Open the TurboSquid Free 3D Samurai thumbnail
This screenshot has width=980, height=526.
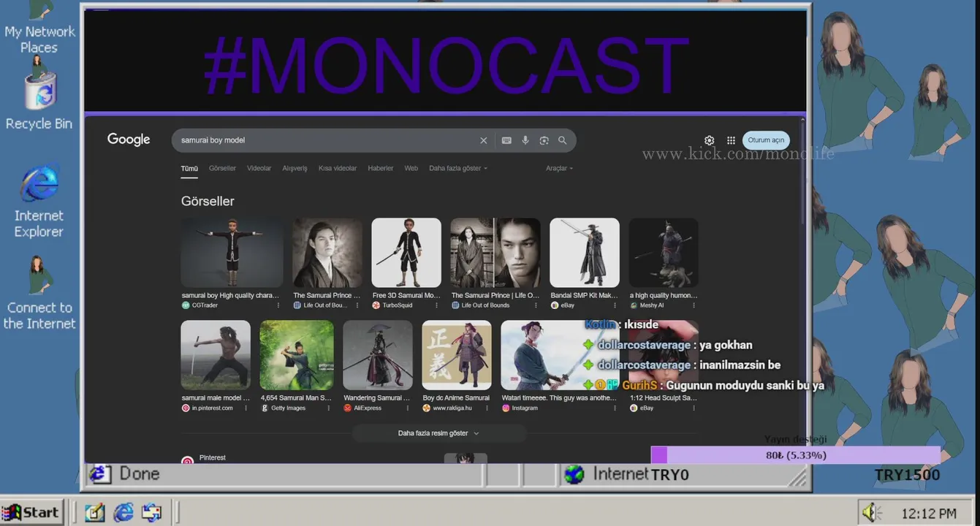406,253
